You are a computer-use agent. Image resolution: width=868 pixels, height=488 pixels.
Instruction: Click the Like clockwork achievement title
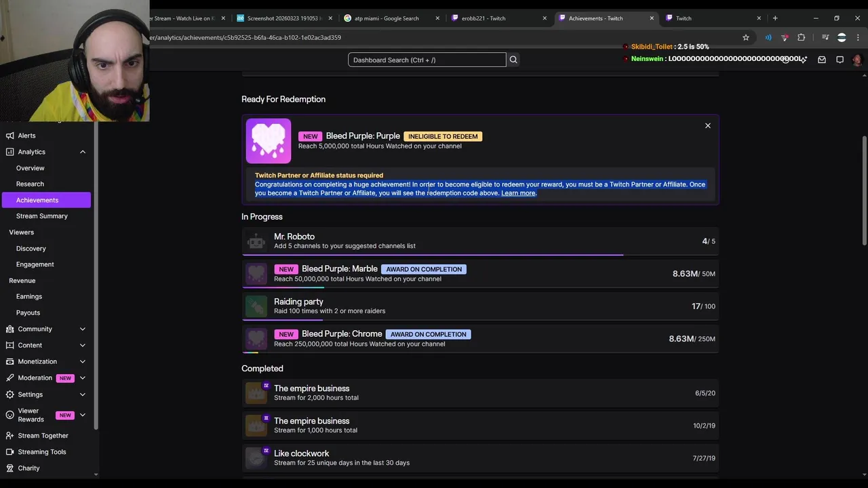(301, 453)
